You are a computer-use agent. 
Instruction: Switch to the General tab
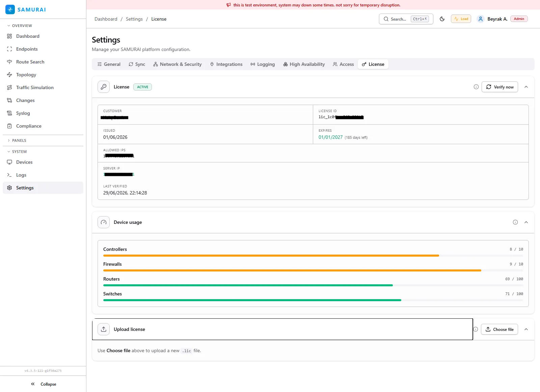click(x=109, y=64)
